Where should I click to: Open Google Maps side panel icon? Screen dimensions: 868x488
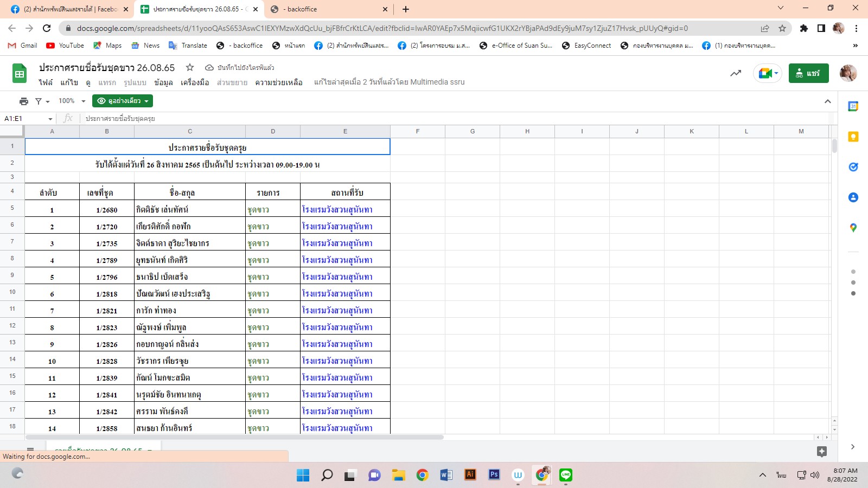(853, 228)
